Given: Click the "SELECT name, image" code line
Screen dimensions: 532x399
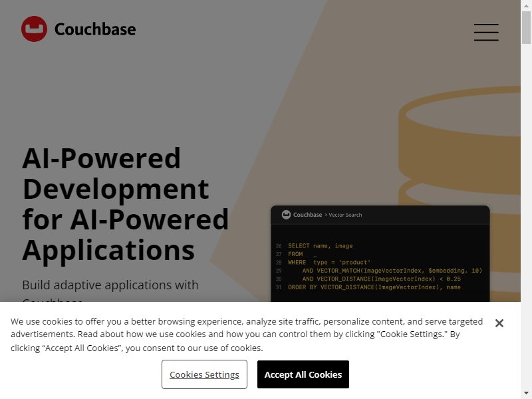Looking at the screenshot, I should pyautogui.click(x=321, y=245).
